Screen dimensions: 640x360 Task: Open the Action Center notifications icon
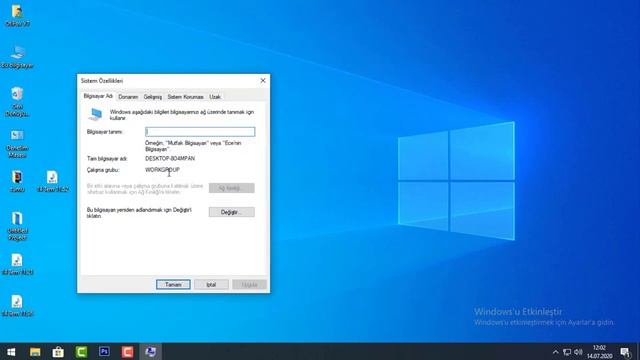[625, 352]
